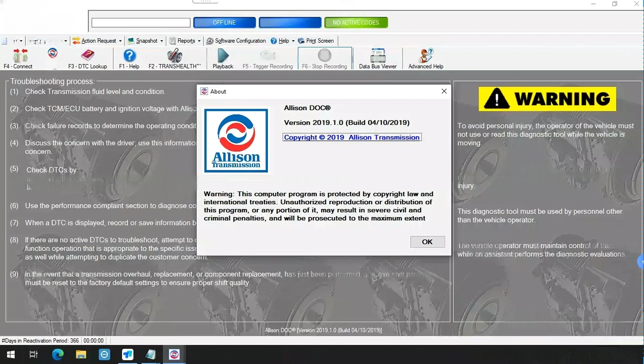This screenshot has height=364, width=644.
Task: Start Playback from the toolbar
Action: (x=223, y=59)
